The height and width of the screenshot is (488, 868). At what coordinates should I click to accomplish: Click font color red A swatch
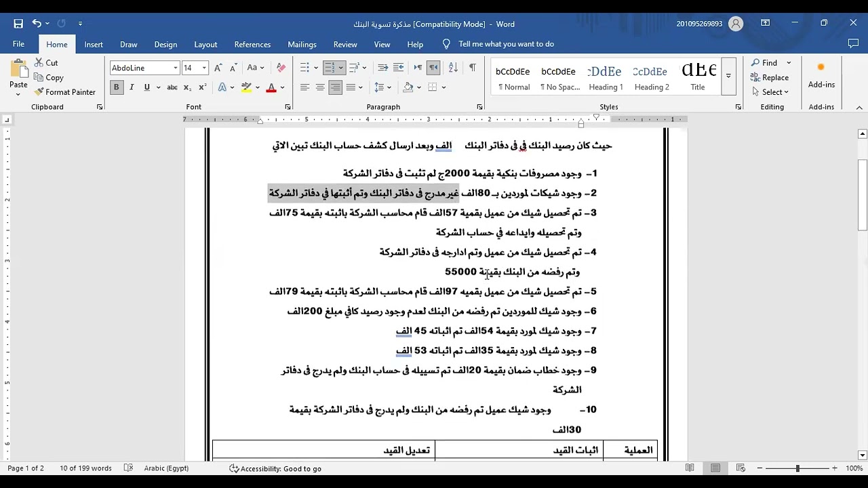[x=271, y=87]
